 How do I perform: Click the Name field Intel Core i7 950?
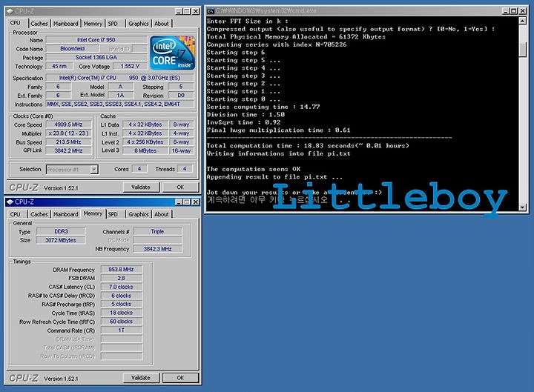(x=96, y=40)
